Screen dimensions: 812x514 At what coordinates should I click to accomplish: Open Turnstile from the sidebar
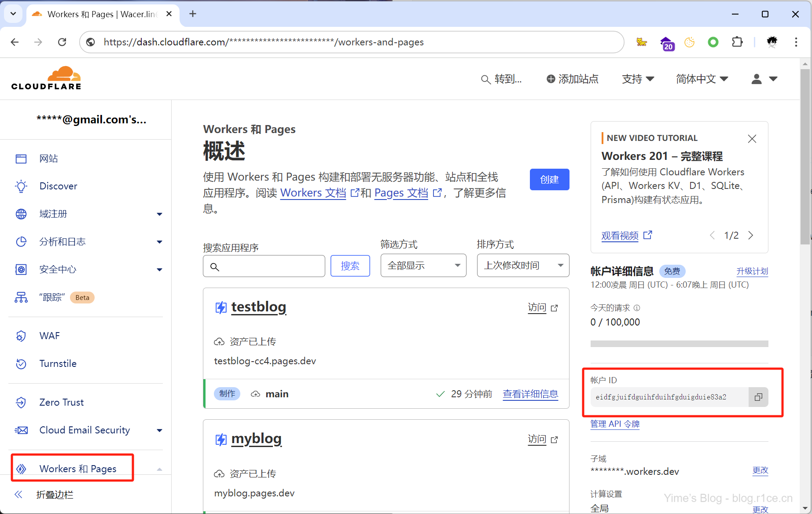point(58,363)
